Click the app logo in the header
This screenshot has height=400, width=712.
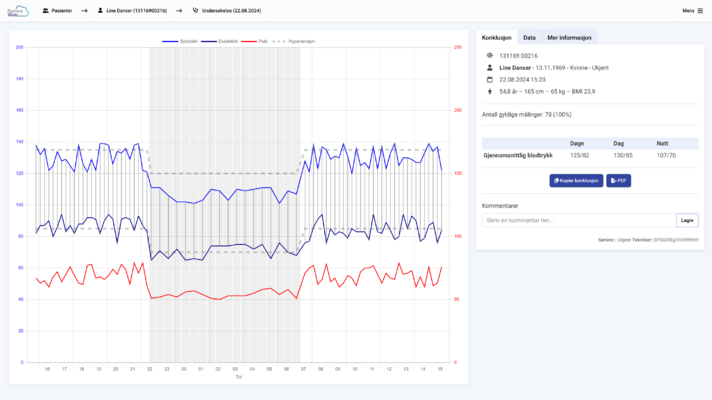(x=19, y=10)
